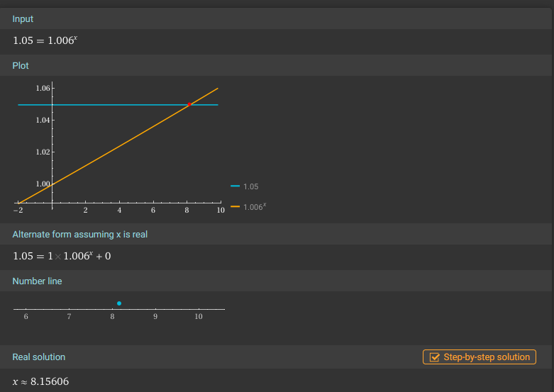Click the 1.06 y-axis label on the plot
Viewport: 554px width, 392px height.
click(x=43, y=88)
